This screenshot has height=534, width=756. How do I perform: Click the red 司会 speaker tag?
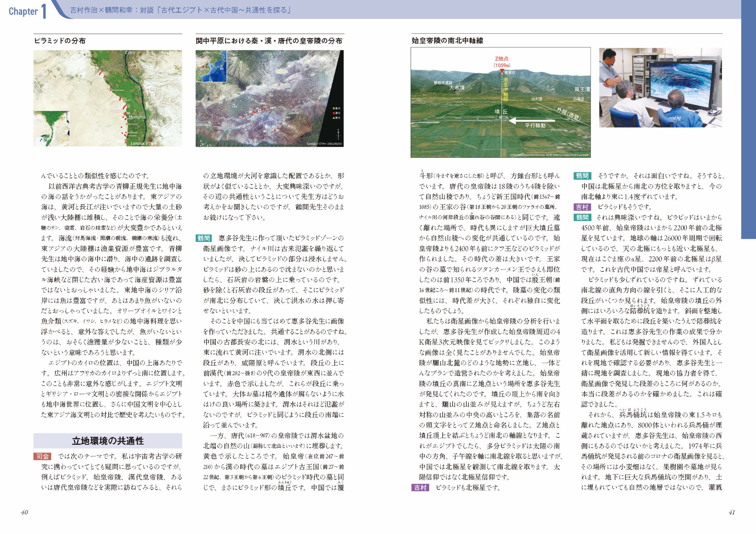(43, 456)
